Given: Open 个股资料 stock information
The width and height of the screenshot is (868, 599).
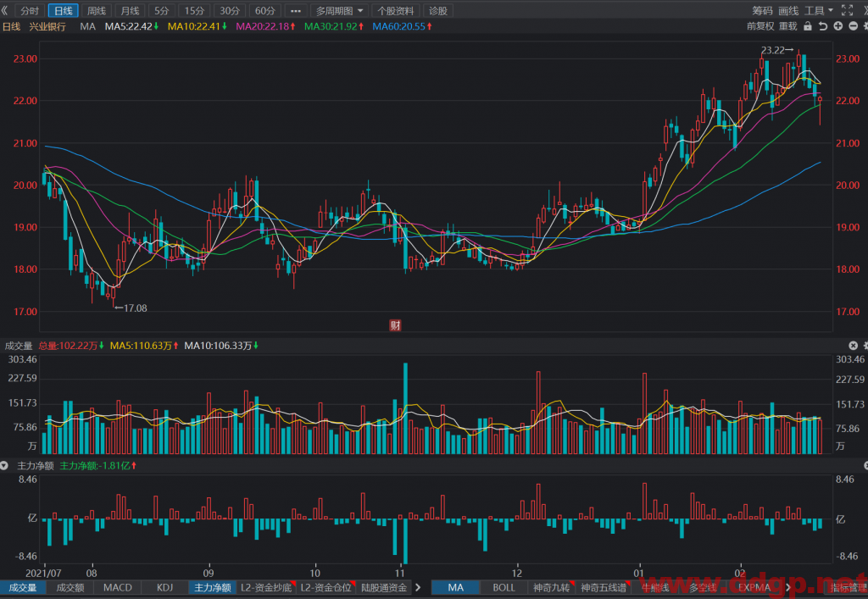Looking at the screenshot, I should [x=395, y=10].
